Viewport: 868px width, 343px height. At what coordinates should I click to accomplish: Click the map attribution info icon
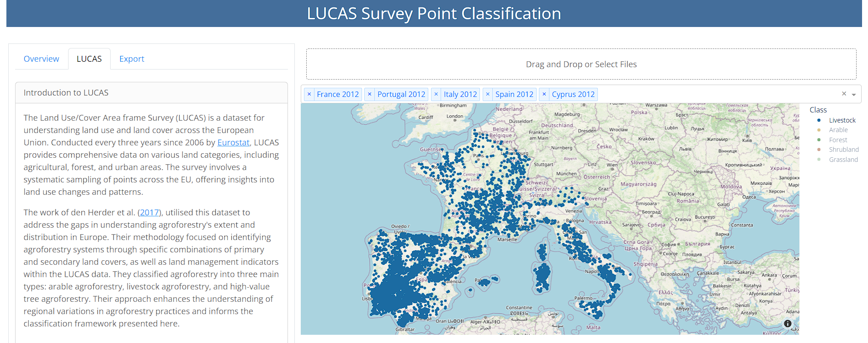pyautogui.click(x=788, y=323)
